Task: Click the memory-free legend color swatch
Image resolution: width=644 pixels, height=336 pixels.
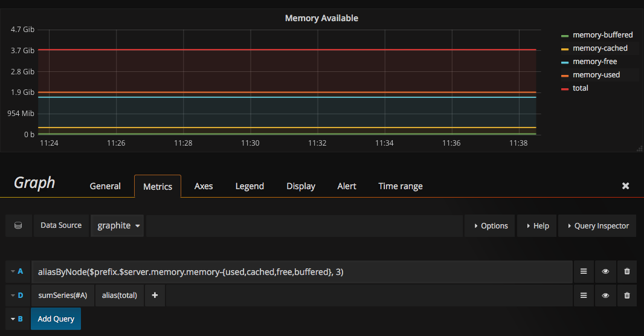Action: coord(565,62)
